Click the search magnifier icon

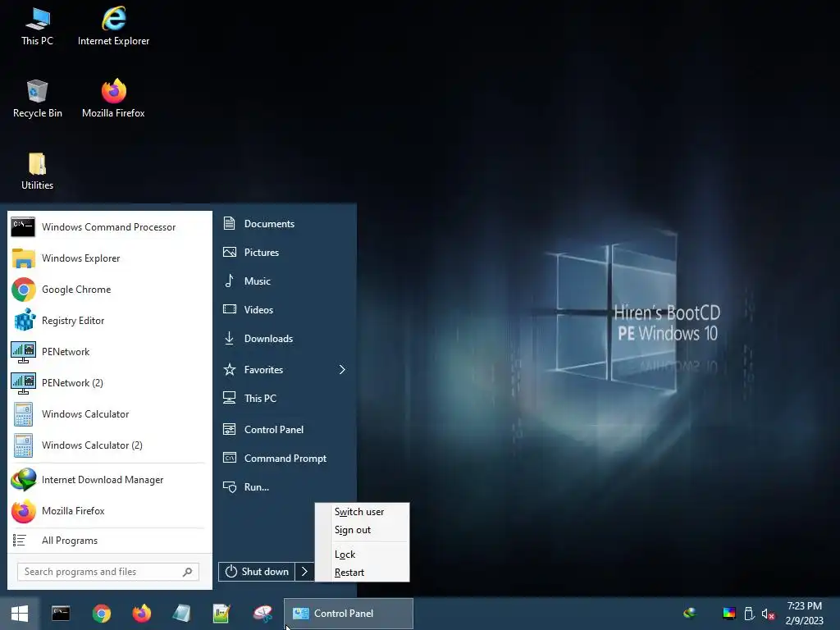point(187,572)
